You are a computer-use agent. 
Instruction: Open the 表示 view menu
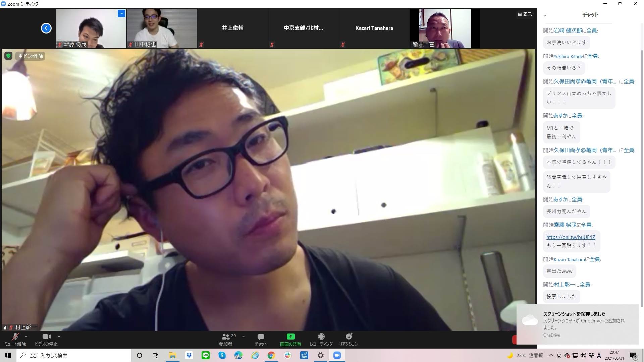point(525,14)
